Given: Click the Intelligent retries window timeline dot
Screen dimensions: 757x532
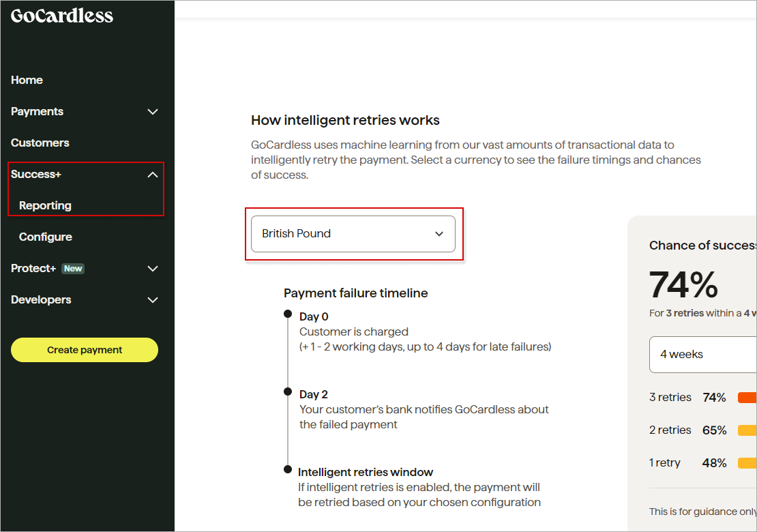Looking at the screenshot, I should coord(288,469).
